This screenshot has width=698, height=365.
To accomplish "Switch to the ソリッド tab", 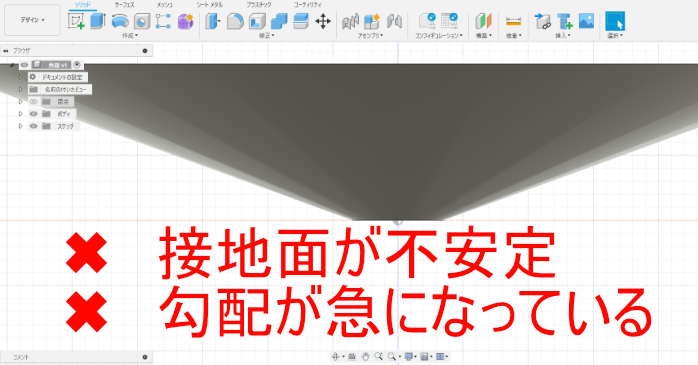I will 83,5.
